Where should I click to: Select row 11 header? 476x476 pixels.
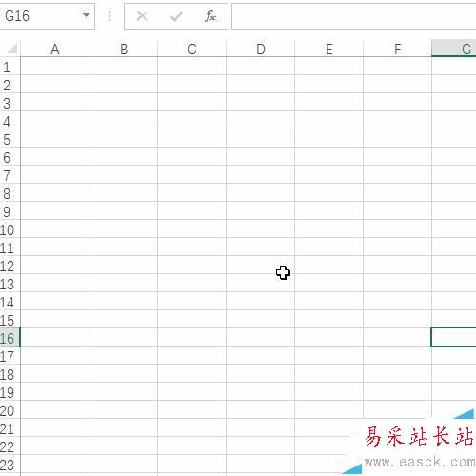tap(10, 248)
